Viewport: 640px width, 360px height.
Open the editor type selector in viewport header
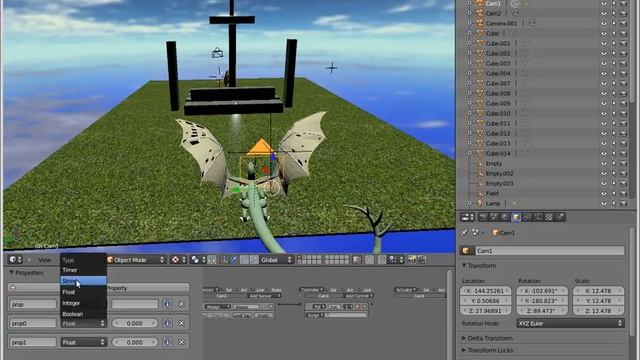tap(16, 260)
